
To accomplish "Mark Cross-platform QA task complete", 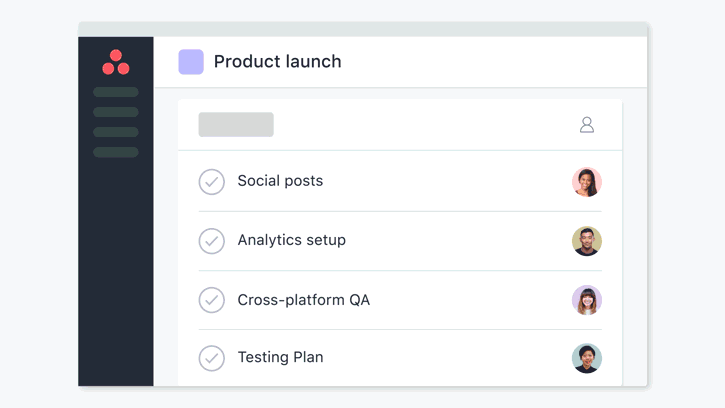I will pos(212,300).
